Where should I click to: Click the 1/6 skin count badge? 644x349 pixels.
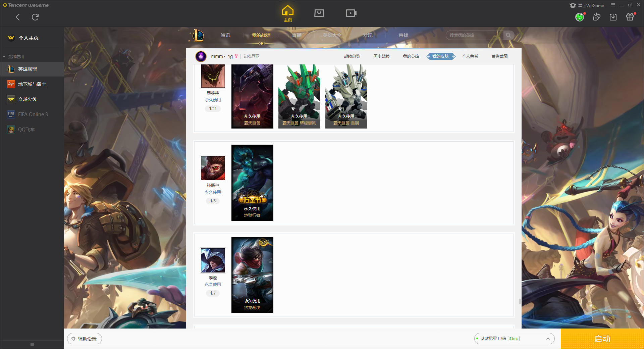pyautogui.click(x=213, y=201)
